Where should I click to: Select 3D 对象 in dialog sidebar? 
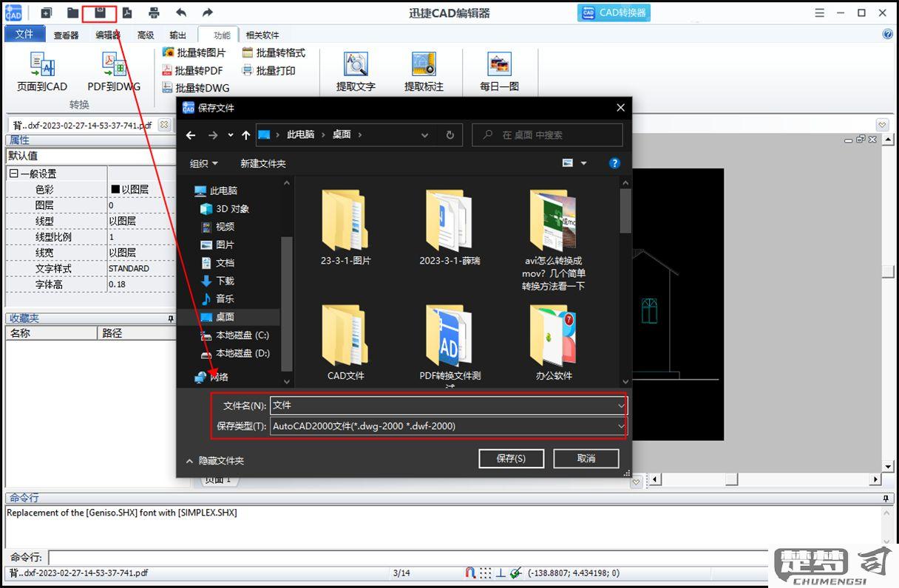[225, 209]
